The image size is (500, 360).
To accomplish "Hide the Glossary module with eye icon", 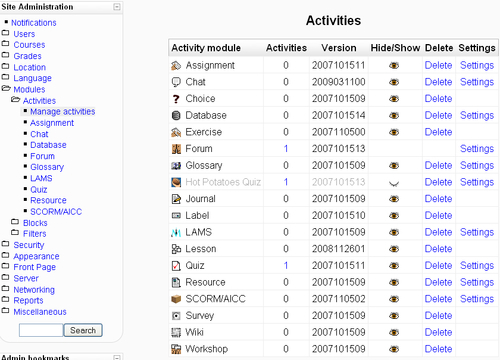I will [394, 166].
